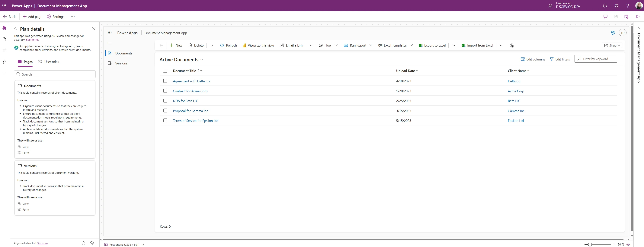The height and width of the screenshot is (247, 644).
Task: Click the Save icon in the command bar
Action: pyautogui.click(x=616, y=17)
